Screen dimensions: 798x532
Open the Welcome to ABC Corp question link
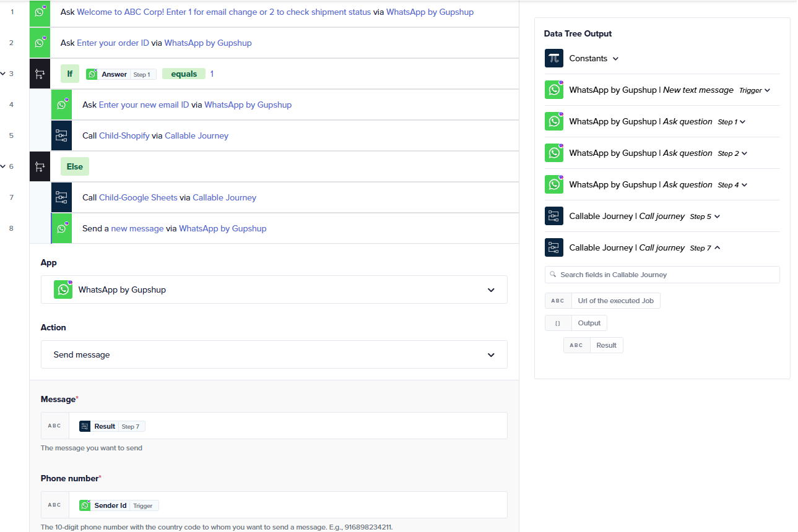click(x=224, y=12)
